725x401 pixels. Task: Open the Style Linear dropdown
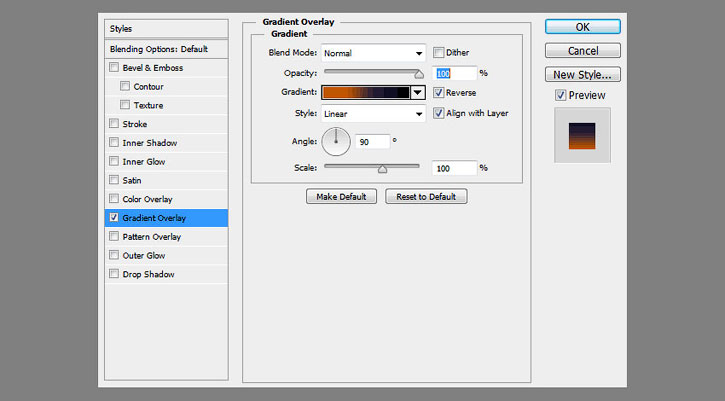point(373,114)
